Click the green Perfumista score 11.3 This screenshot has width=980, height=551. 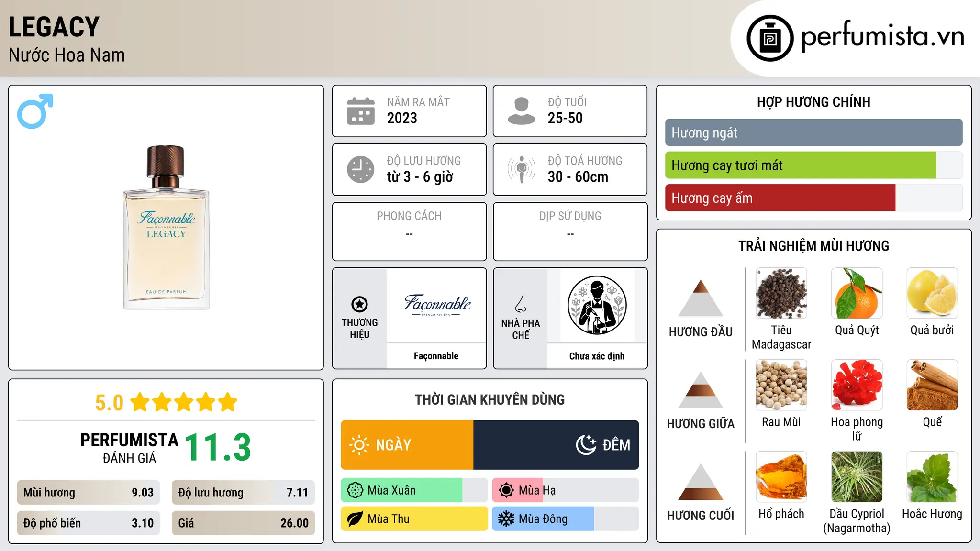218,447
